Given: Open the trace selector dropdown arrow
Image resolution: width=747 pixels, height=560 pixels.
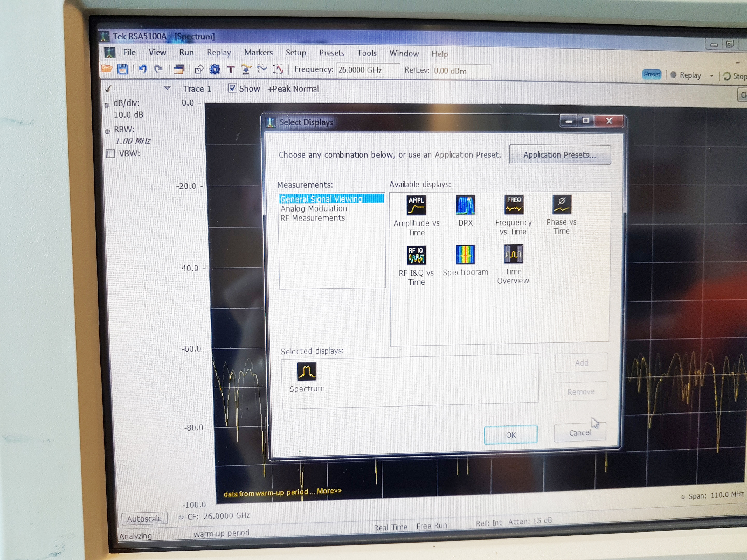Looking at the screenshot, I should (167, 88).
